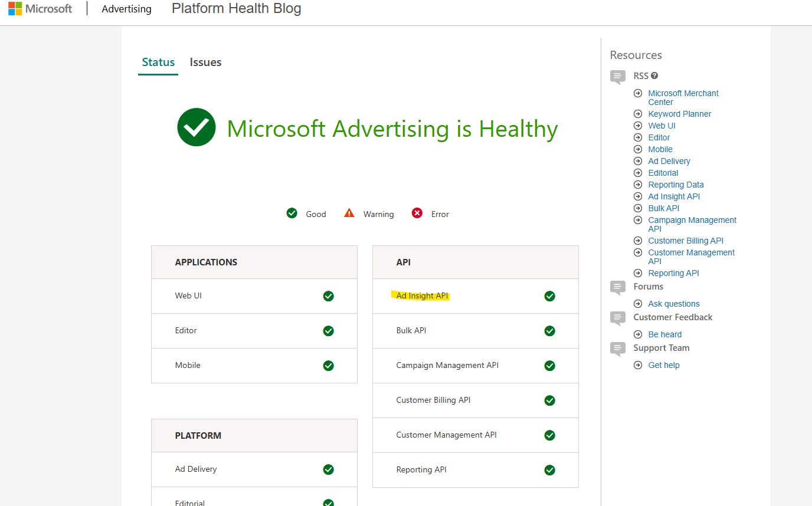812x506 pixels.
Task: Open the Editorial RSS link
Action: click(663, 173)
